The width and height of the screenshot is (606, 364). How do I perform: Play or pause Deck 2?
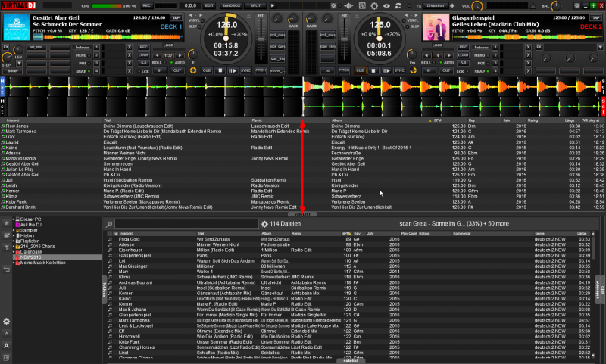(386, 70)
